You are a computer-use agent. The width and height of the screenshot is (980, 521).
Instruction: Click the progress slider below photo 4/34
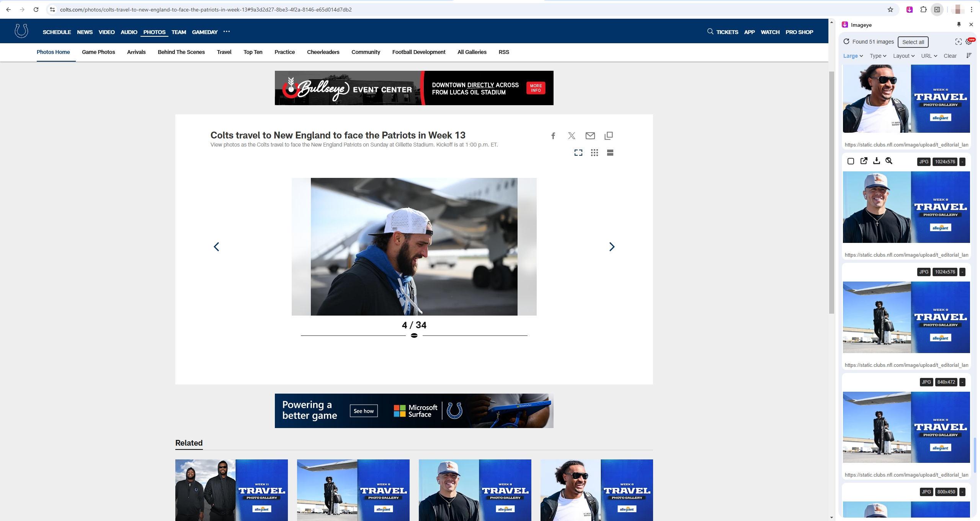coord(413,335)
